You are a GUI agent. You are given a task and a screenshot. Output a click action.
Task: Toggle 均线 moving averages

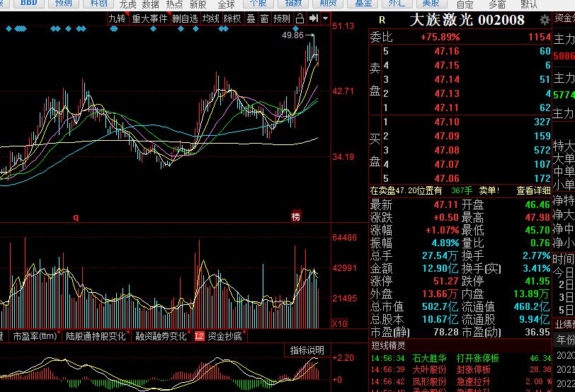coord(211,18)
